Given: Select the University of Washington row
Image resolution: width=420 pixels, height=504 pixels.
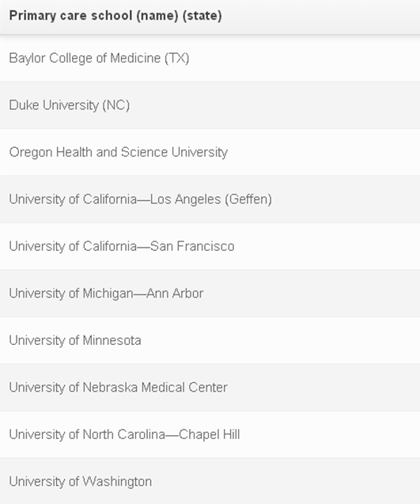Looking at the screenshot, I should tap(210, 481).
